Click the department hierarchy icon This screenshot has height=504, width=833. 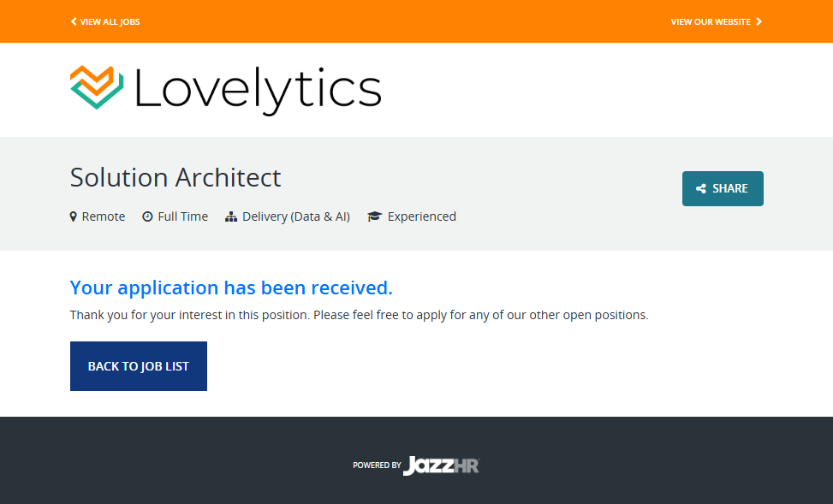[x=231, y=216]
